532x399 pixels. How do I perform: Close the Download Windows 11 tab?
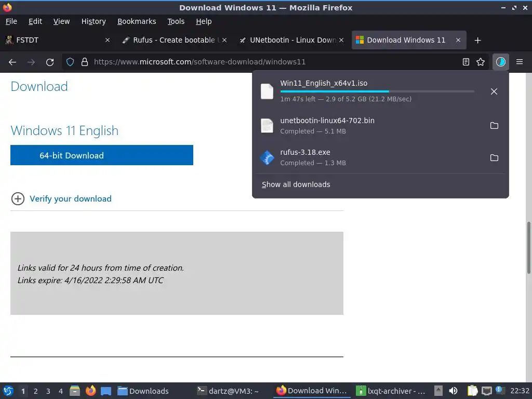click(x=458, y=40)
